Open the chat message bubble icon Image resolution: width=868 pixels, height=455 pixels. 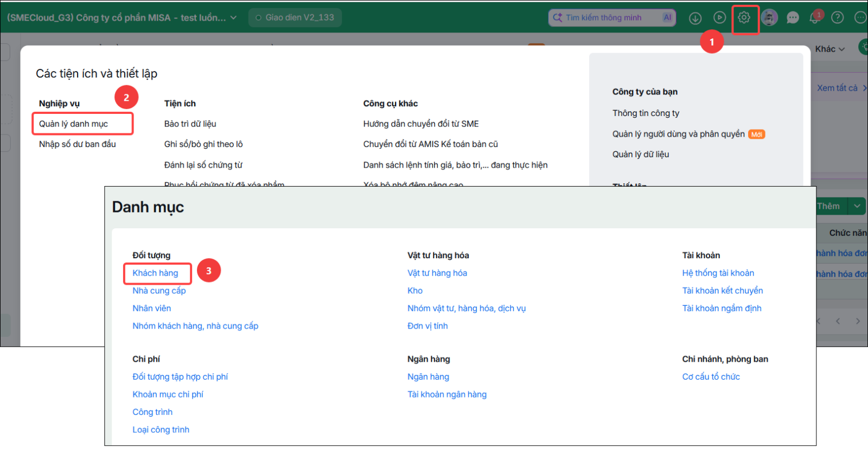[x=793, y=18]
